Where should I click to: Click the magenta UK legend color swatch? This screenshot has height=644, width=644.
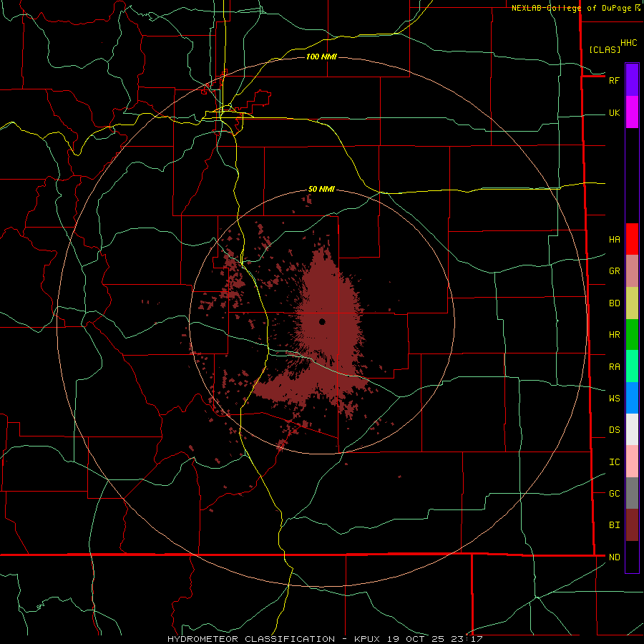pyautogui.click(x=632, y=112)
